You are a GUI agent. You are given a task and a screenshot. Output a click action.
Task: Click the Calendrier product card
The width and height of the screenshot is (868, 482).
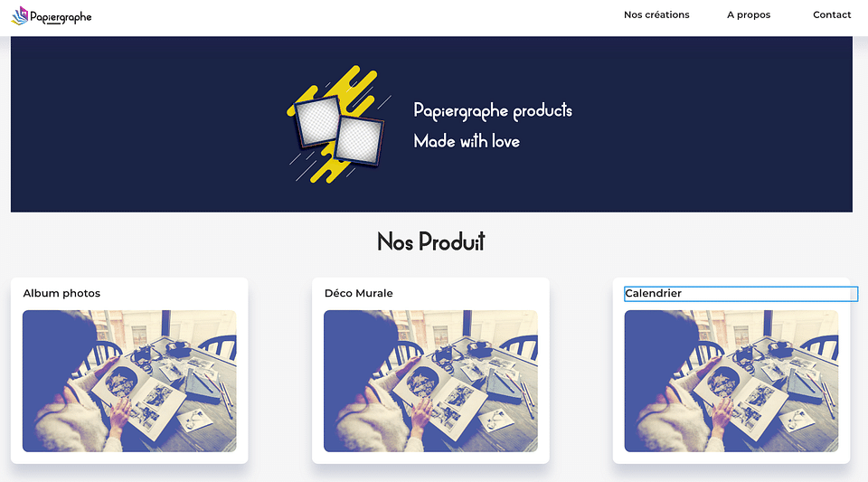pyautogui.click(x=731, y=370)
